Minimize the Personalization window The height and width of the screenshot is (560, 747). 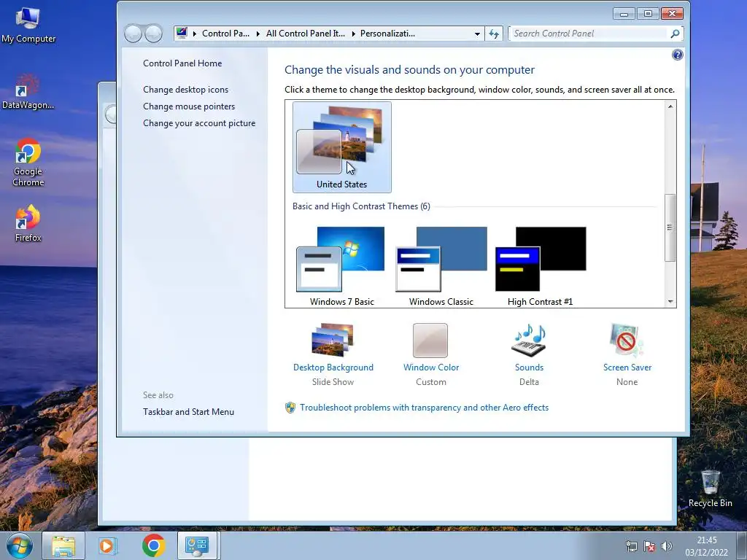click(624, 13)
